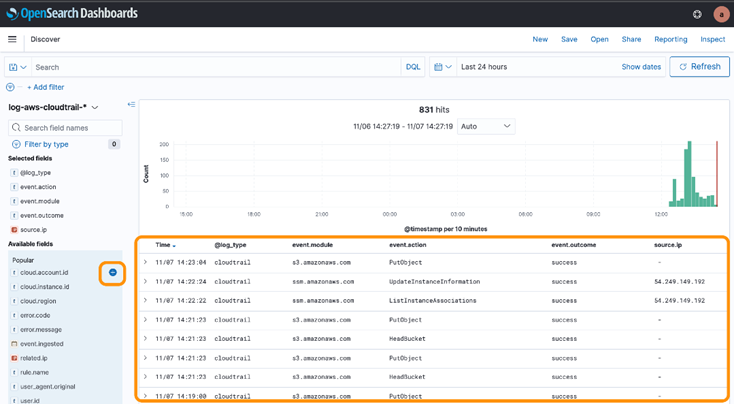
Task: Click the event.action column header
Action: [x=407, y=245]
